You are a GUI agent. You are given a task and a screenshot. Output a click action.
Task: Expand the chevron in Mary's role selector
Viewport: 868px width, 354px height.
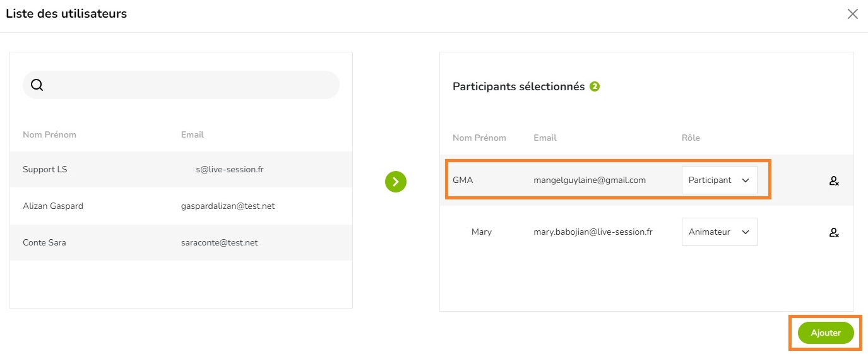745,232
